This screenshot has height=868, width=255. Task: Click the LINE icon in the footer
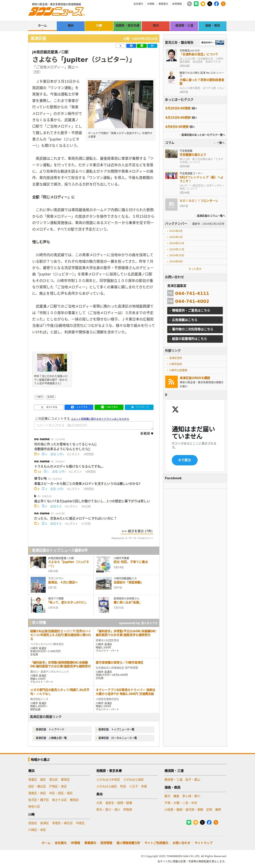(x=189, y=823)
